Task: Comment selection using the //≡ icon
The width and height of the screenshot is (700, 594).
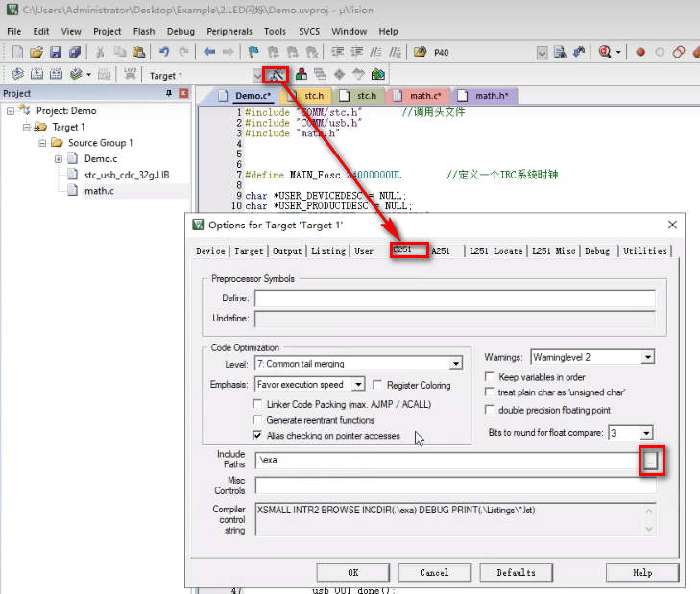Action: click(375, 52)
